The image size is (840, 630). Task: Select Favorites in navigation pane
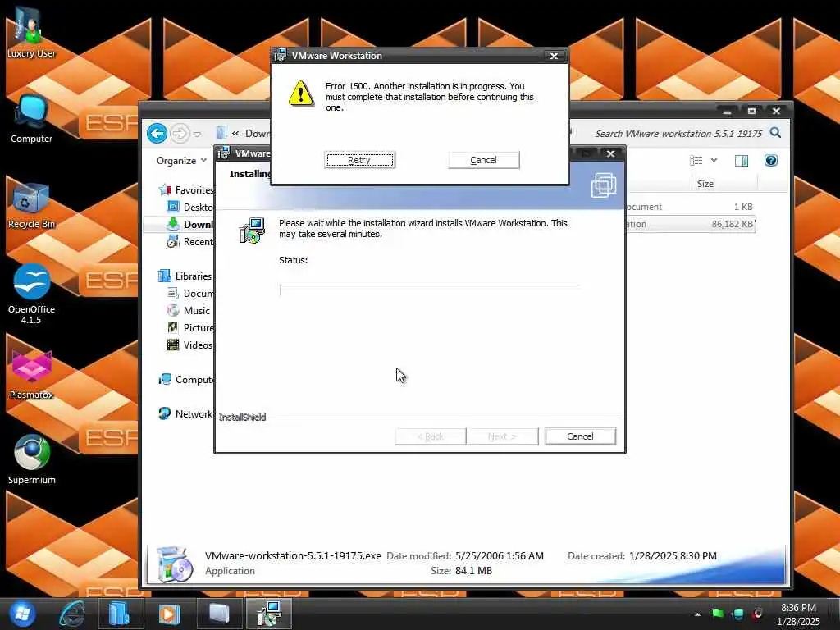pos(186,190)
